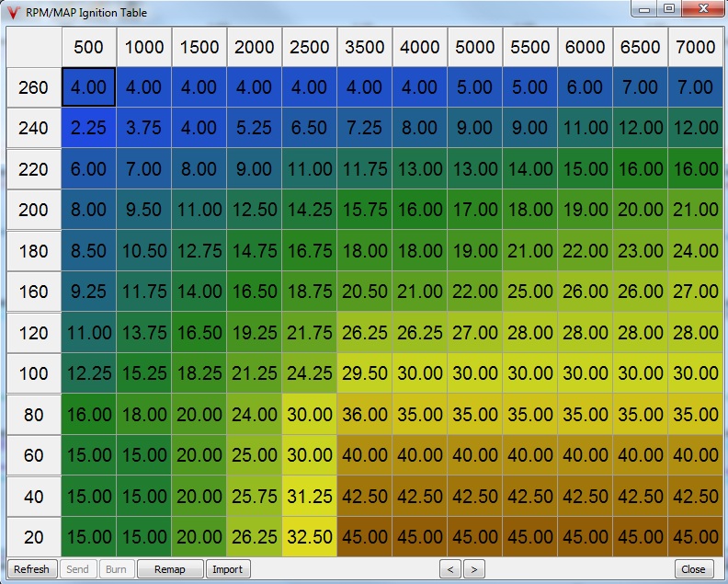This screenshot has width=728, height=584.
Task: Minimize the Ignition Table window
Action: 646,9
